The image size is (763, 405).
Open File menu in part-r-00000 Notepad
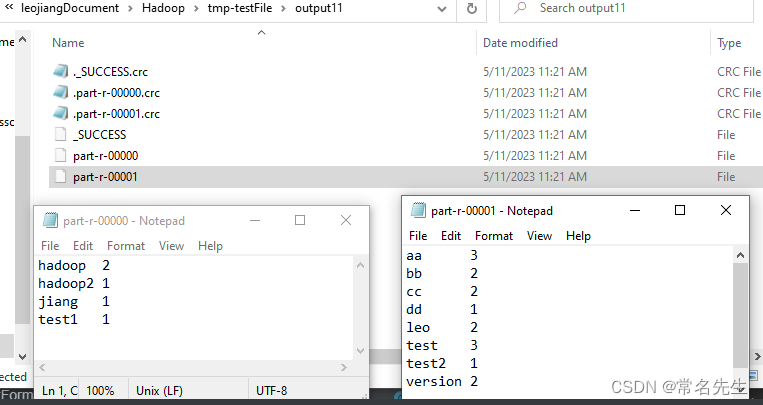click(50, 246)
